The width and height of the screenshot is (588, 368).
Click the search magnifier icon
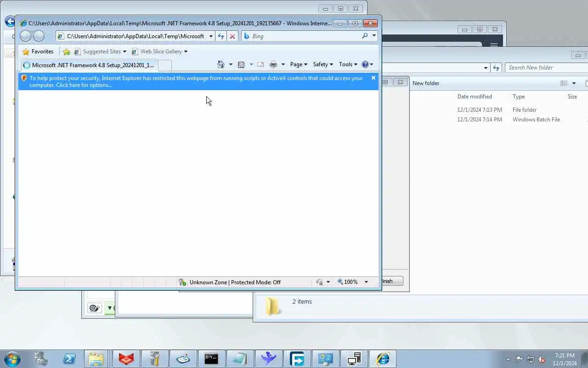[x=365, y=36]
